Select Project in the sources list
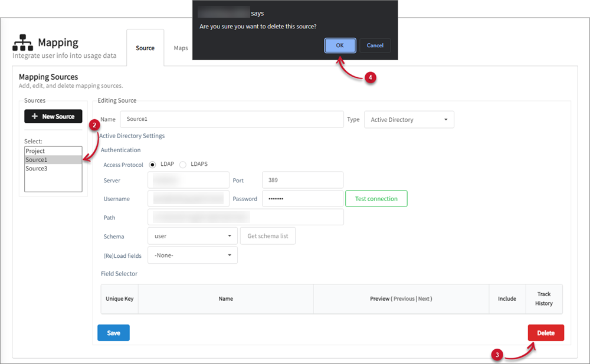 [35, 151]
